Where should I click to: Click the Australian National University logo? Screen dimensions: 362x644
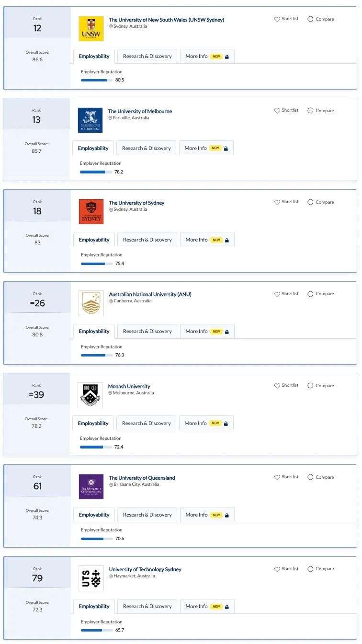pyautogui.click(x=91, y=303)
